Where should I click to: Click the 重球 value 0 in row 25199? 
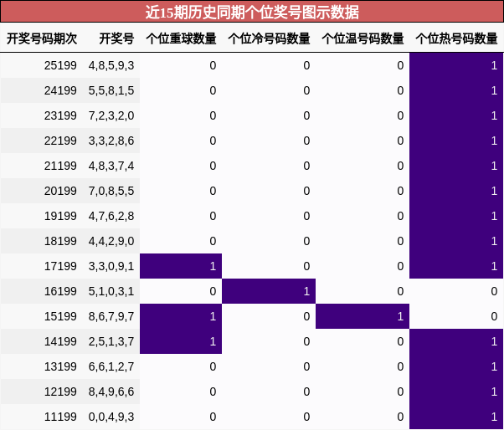pos(213,65)
